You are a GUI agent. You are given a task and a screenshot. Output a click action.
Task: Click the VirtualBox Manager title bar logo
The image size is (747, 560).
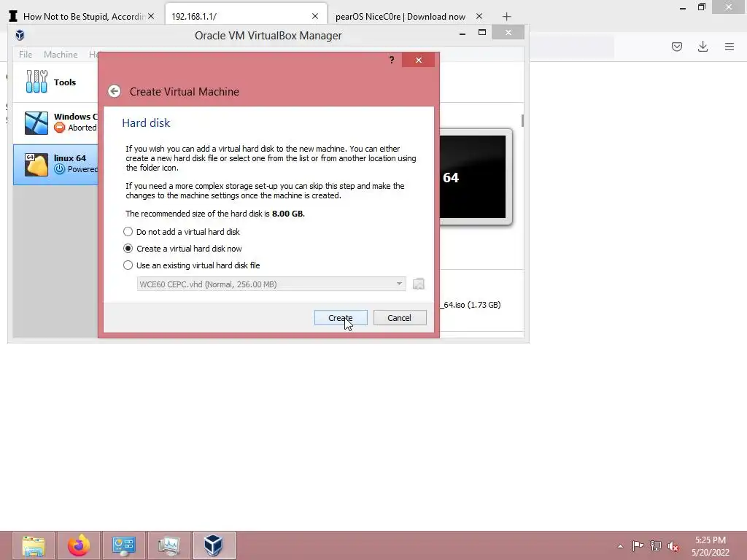(x=20, y=35)
